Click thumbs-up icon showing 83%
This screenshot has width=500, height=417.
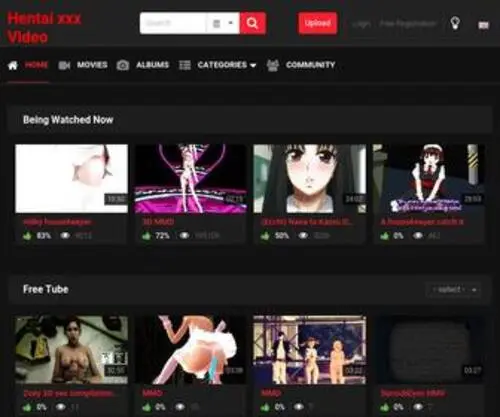27,236
